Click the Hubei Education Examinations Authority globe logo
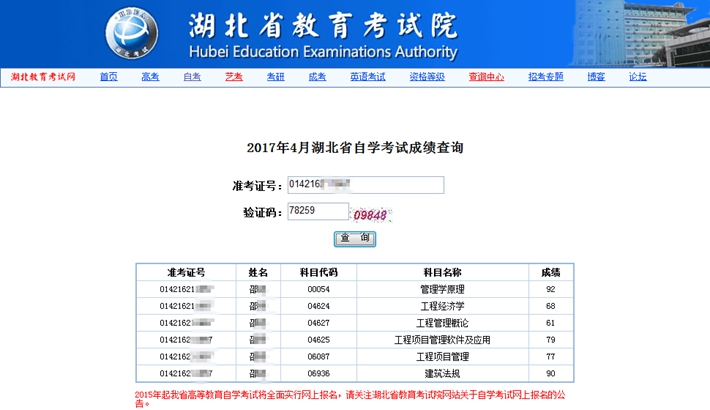 (x=132, y=33)
